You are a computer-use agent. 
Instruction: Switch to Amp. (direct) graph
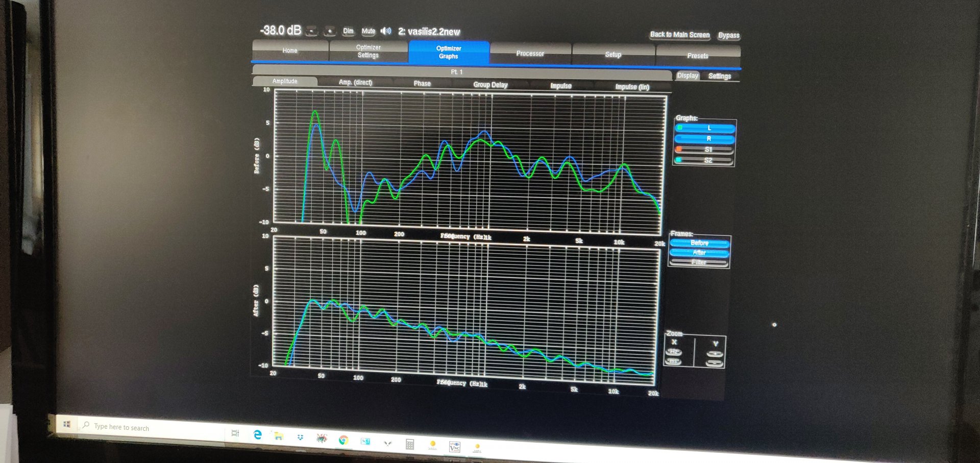click(355, 82)
